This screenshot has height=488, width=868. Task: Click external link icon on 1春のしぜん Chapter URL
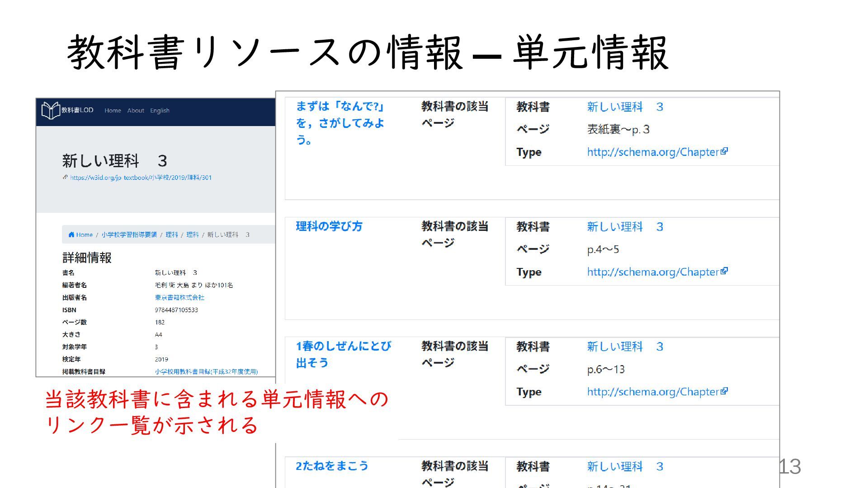point(724,391)
